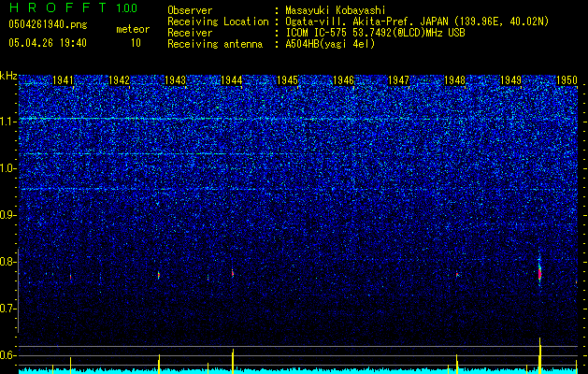Select the ICOM IC-575 53.7492 MHz USB text
588x374 pixels.
(375, 33)
